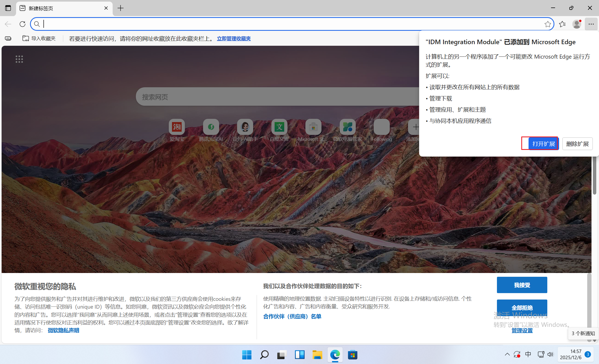
Task: Click 删除扩展 button in extension popup
Action: [x=577, y=144]
